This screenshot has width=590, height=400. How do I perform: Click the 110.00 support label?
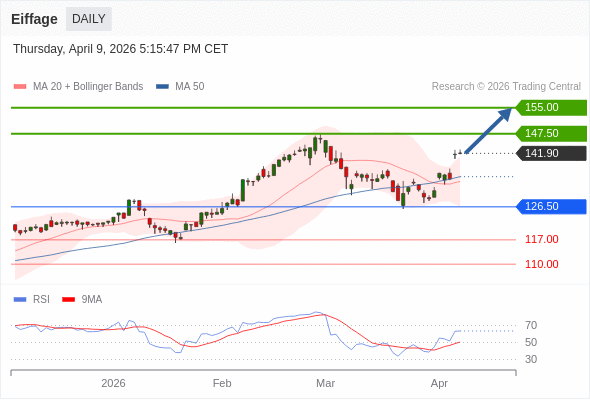coord(541,264)
